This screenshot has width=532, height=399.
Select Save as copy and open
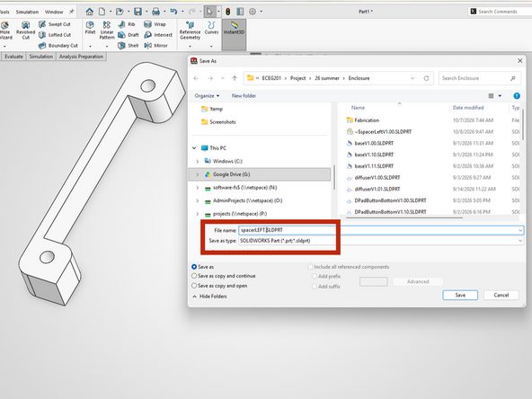coord(194,286)
